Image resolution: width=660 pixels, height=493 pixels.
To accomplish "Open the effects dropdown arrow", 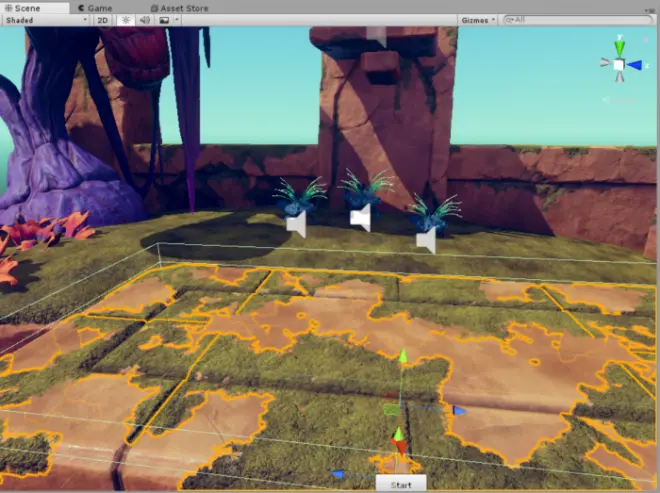I will [177, 20].
